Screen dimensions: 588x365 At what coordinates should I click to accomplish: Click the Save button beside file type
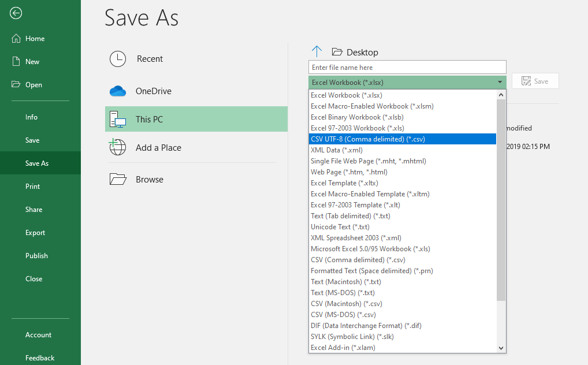(x=535, y=81)
